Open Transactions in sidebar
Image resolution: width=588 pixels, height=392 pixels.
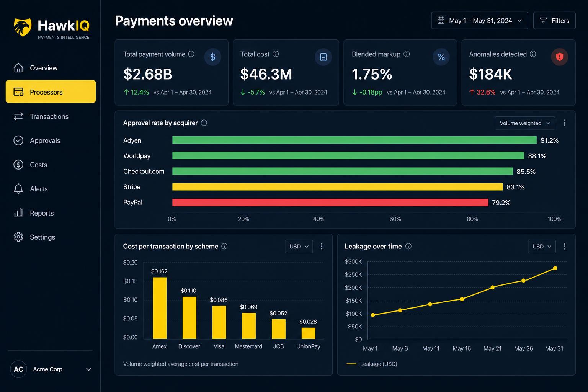tap(51, 116)
